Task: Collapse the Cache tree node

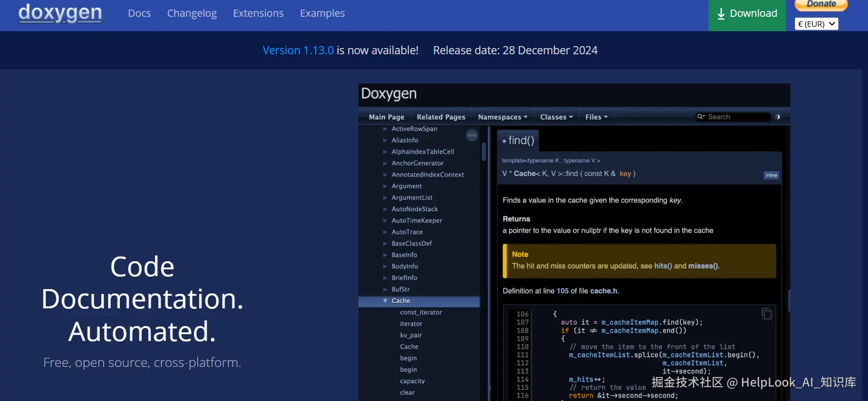Action: tap(385, 301)
